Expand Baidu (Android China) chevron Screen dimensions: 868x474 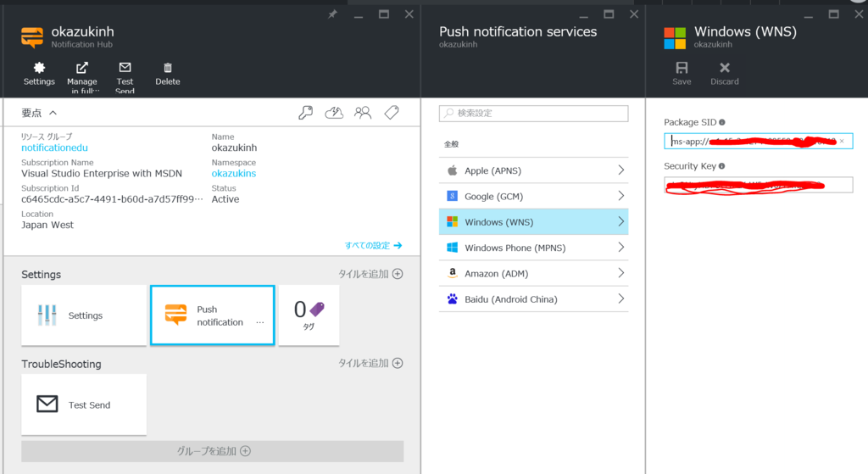[x=621, y=299]
